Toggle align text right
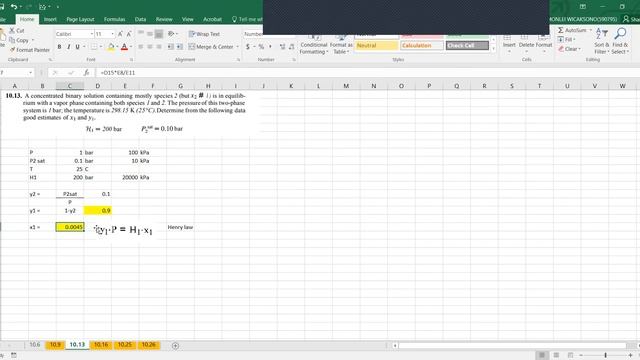Image resolution: width=640 pixels, height=360 pixels. click(159, 47)
